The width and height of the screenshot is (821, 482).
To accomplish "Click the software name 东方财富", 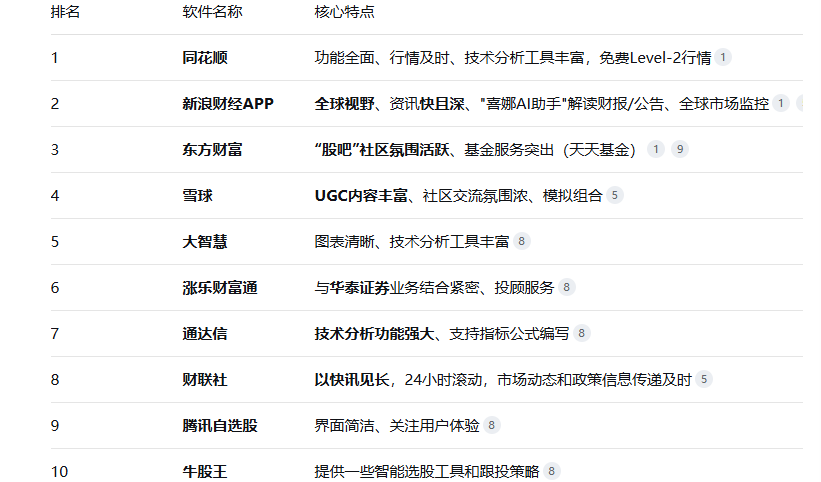I will pyautogui.click(x=212, y=150).
